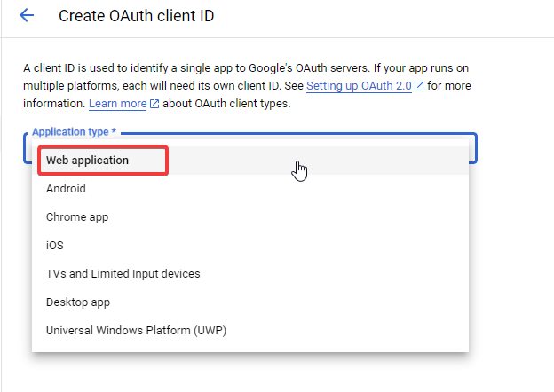Click external-link icon next to Learn more

154,105
